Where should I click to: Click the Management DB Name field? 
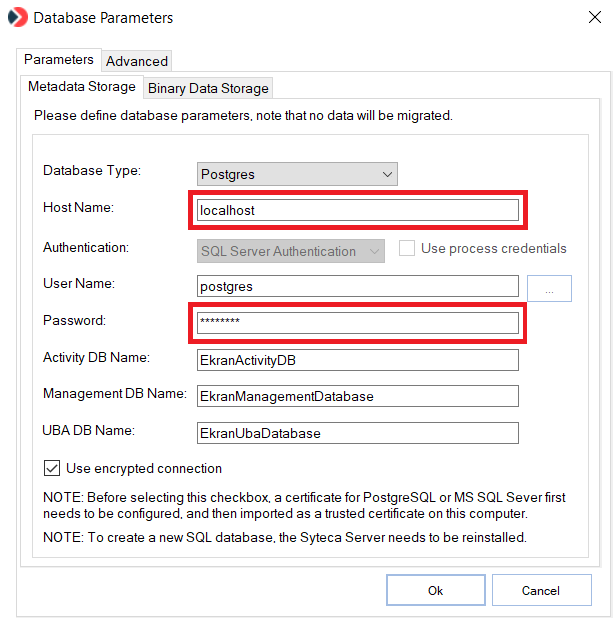(x=357, y=396)
